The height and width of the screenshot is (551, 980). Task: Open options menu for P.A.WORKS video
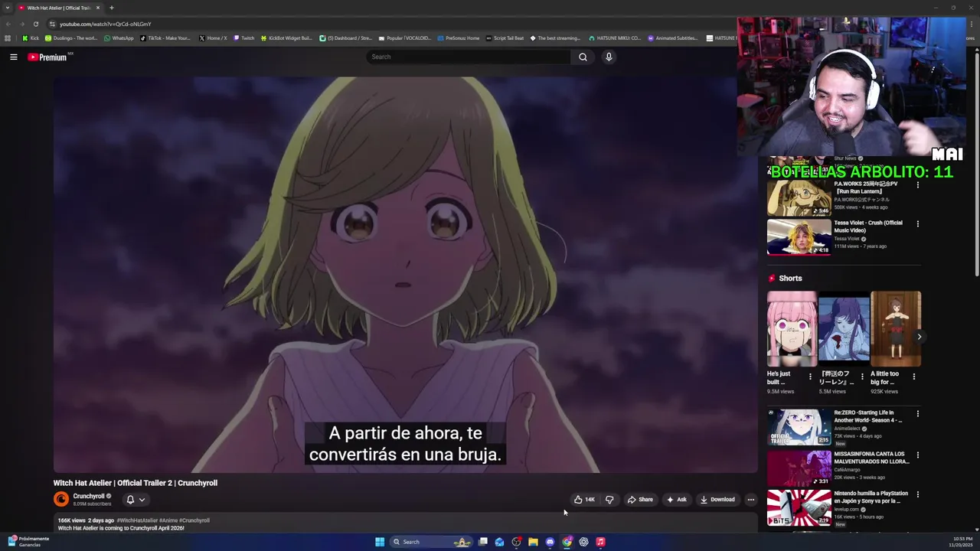pyautogui.click(x=918, y=184)
